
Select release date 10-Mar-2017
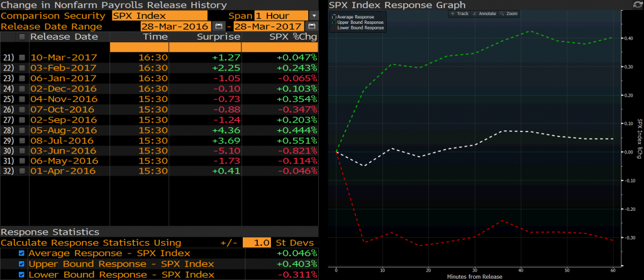pos(64,57)
